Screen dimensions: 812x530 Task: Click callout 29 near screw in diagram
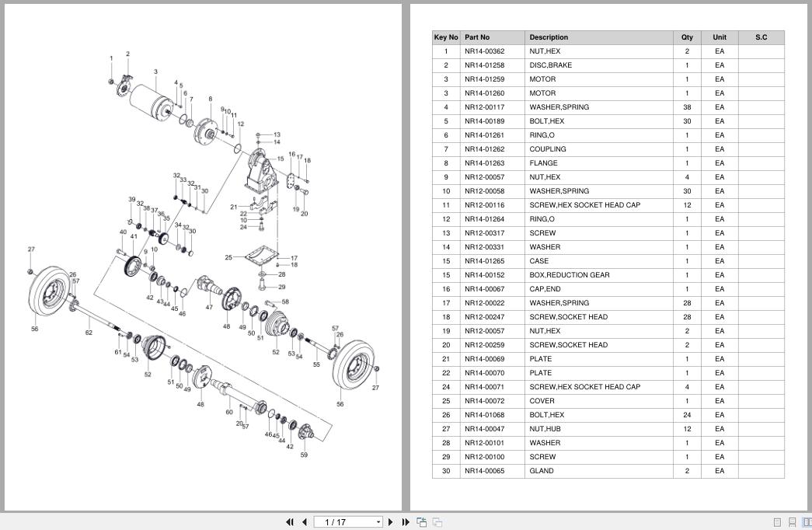click(x=282, y=287)
